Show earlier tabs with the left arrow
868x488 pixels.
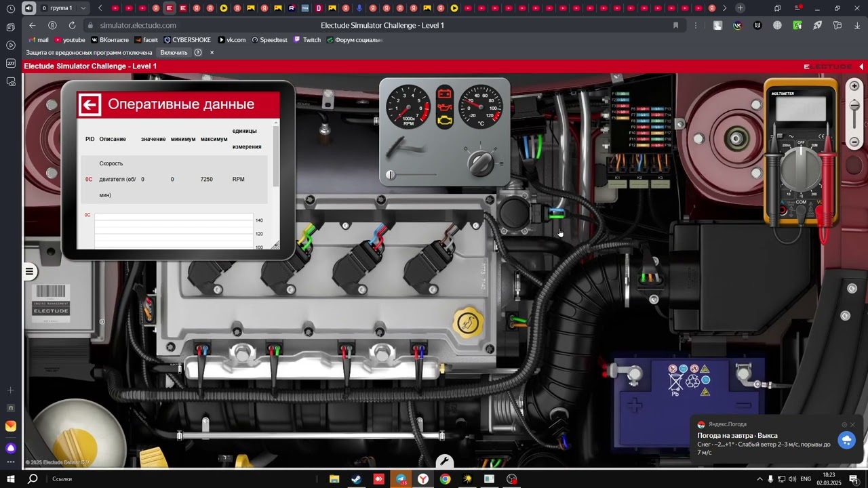pyautogui.click(x=100, y=8)
